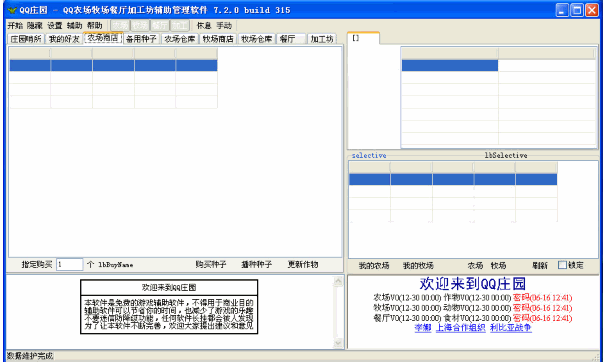
Task: Open the 开始 menu
Action: tap(15, 25)
